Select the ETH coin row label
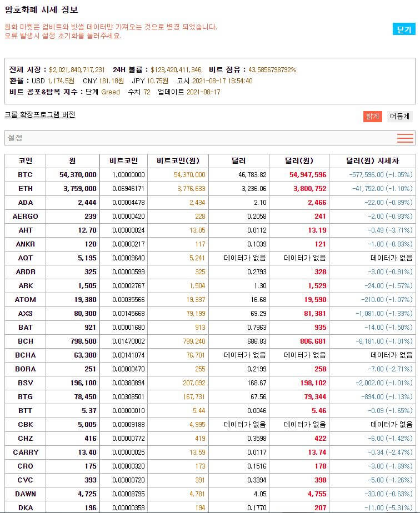 tap(25, 188)
